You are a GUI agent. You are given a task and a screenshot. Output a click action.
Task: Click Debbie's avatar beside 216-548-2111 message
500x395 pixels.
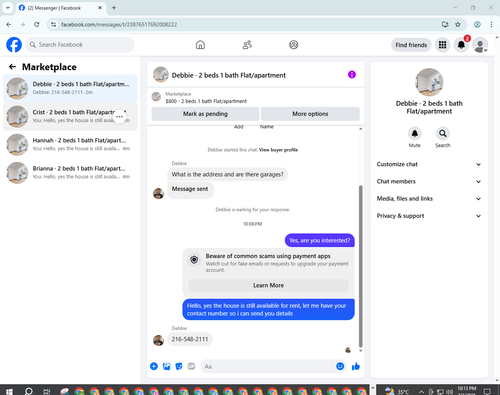[x=158, y=340]
